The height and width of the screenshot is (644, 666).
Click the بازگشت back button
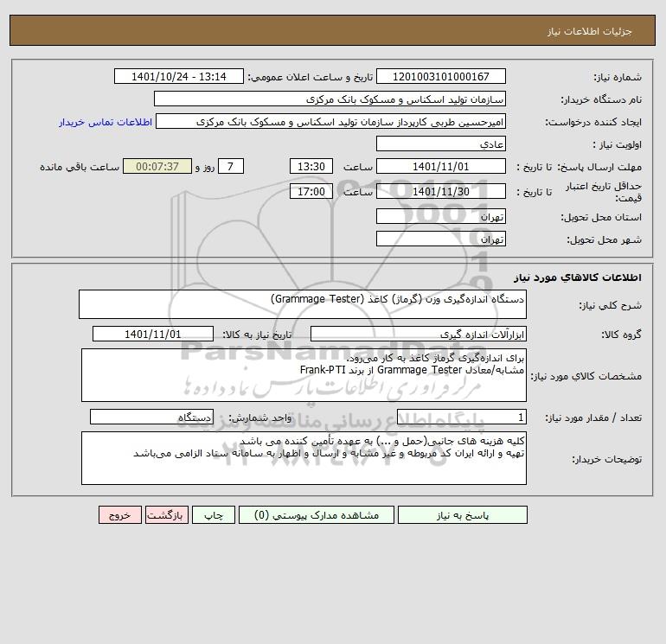(166, 515)
